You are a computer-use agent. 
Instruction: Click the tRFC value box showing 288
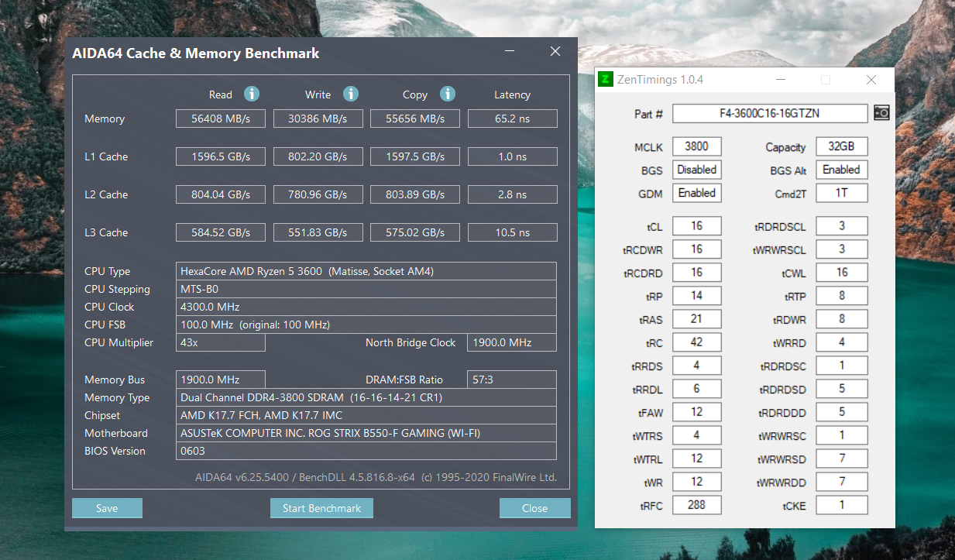696,504
